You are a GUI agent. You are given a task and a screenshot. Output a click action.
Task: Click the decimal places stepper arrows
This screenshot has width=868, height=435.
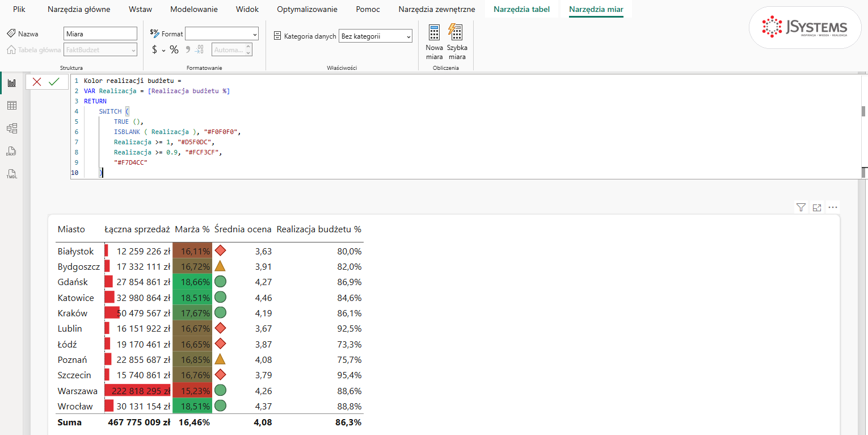coord(248,50)
